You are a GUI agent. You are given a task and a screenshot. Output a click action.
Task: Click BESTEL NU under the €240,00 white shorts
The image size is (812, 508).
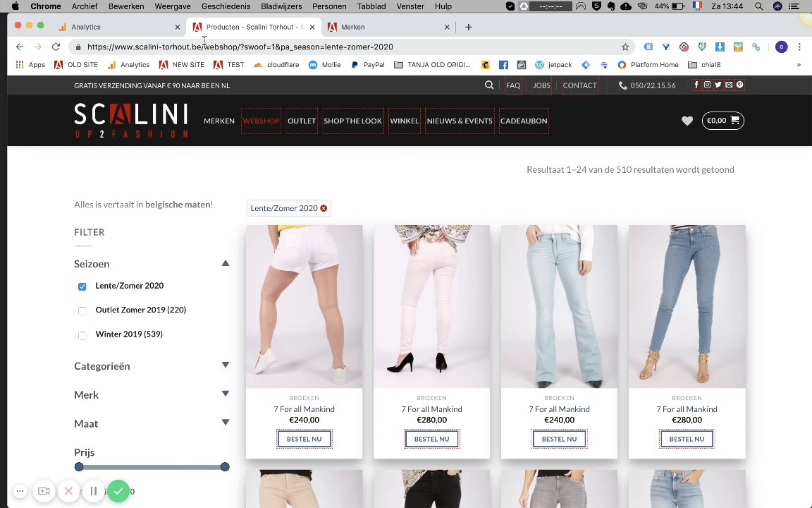[304, 439]
